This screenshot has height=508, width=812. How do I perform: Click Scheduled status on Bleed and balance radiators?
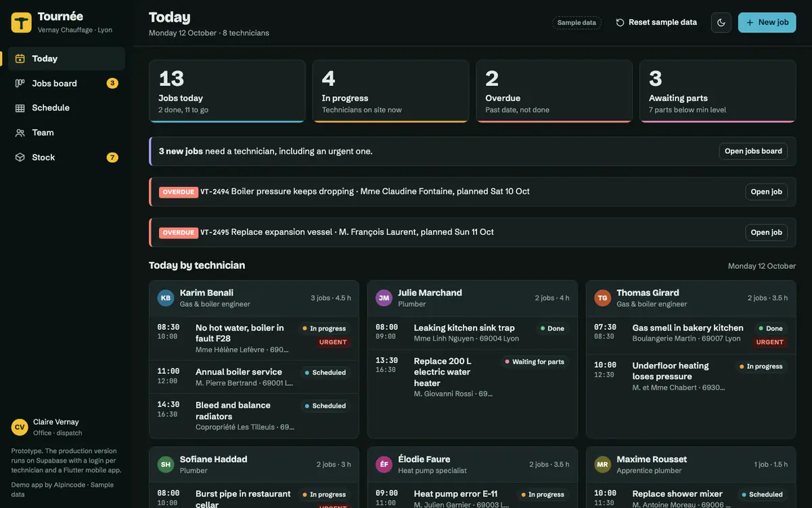point(325,406)
